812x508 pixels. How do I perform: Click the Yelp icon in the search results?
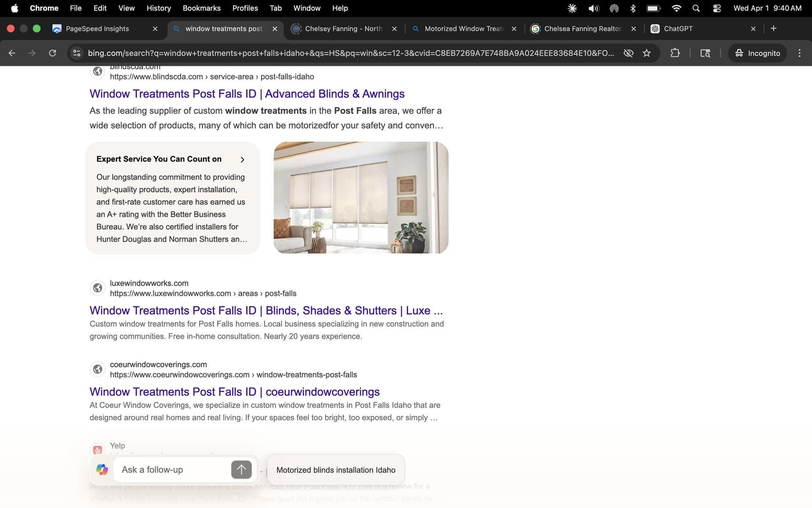(x=98, y=450)
